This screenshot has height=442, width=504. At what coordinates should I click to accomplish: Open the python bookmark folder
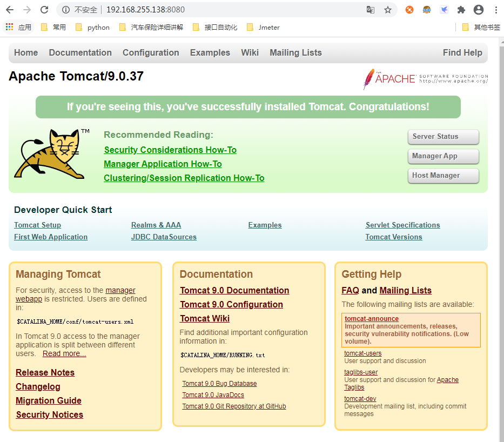(x=92, y=28)
